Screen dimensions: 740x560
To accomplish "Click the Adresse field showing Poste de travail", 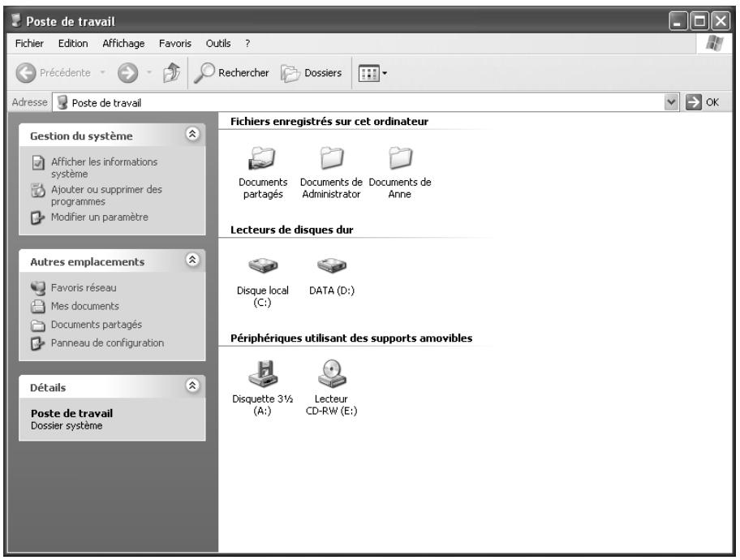I will [x=359, y=102].
